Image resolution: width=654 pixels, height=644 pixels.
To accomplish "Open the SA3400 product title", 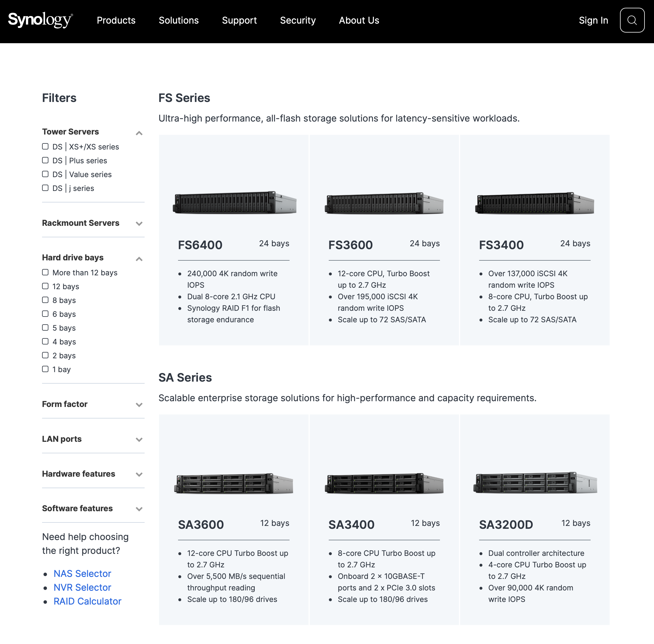I will click(x=351, y=524).
